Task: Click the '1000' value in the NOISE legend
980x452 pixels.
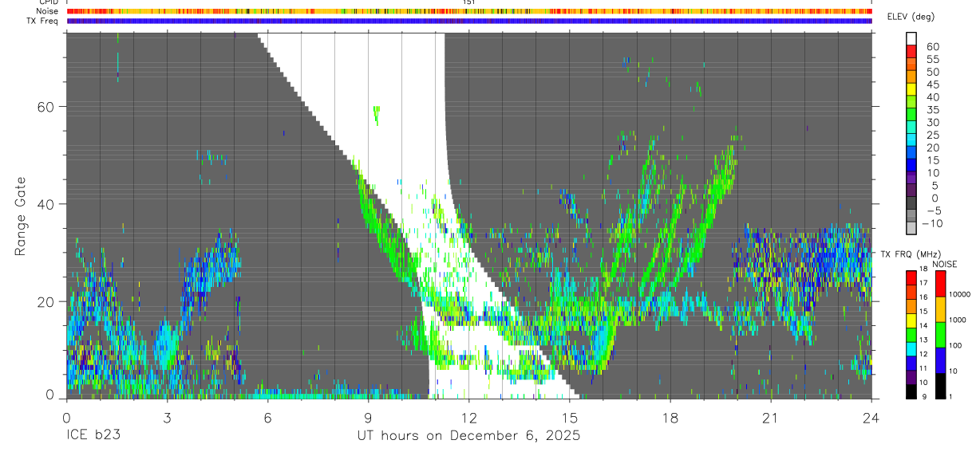Action: 957,320
